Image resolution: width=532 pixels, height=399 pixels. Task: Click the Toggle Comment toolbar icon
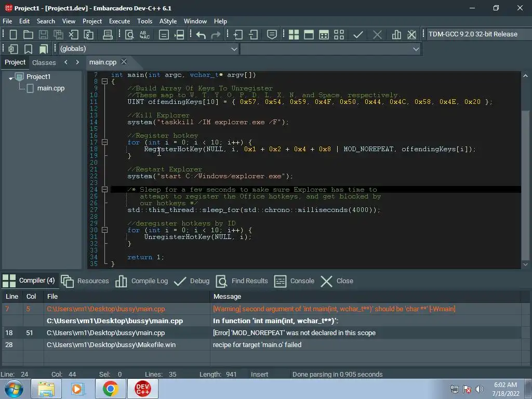[x=272, y=35]
